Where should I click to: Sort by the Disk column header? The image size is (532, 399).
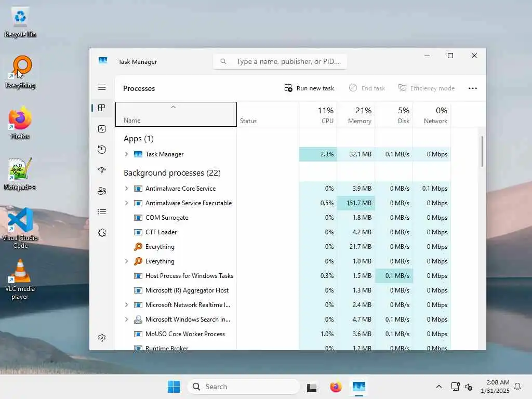tap(394, 114)
